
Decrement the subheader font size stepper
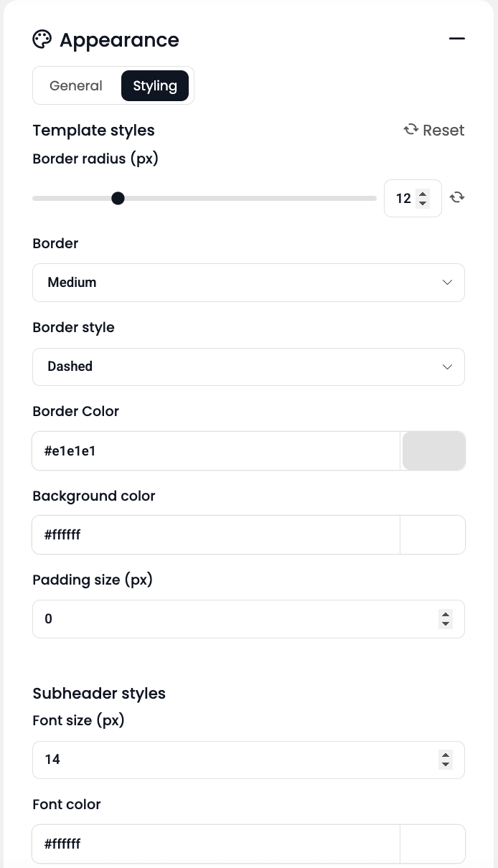446,765
